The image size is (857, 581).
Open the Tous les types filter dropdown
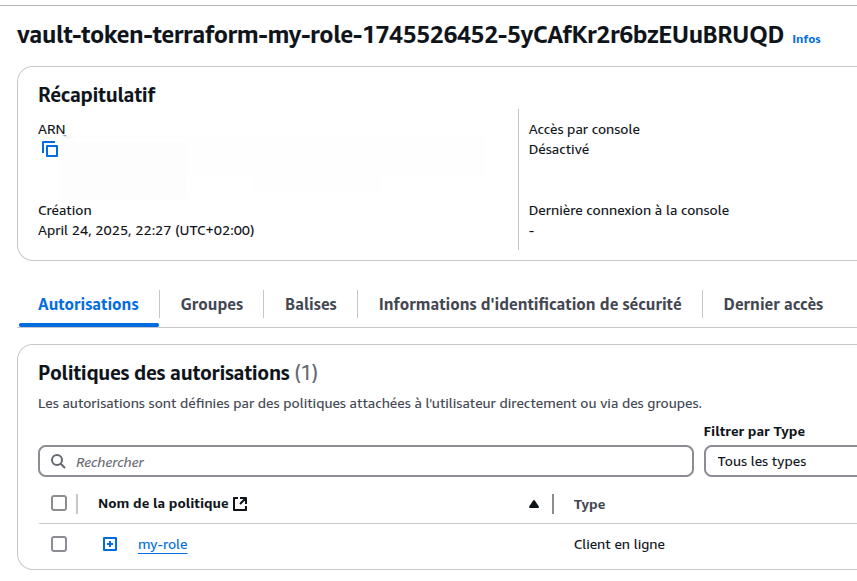[x=780, y=461]
